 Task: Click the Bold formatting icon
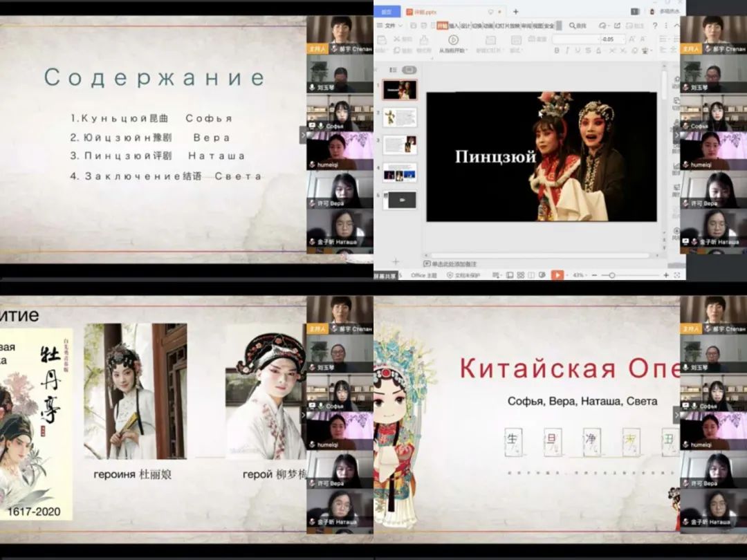[x=557, y=50]
